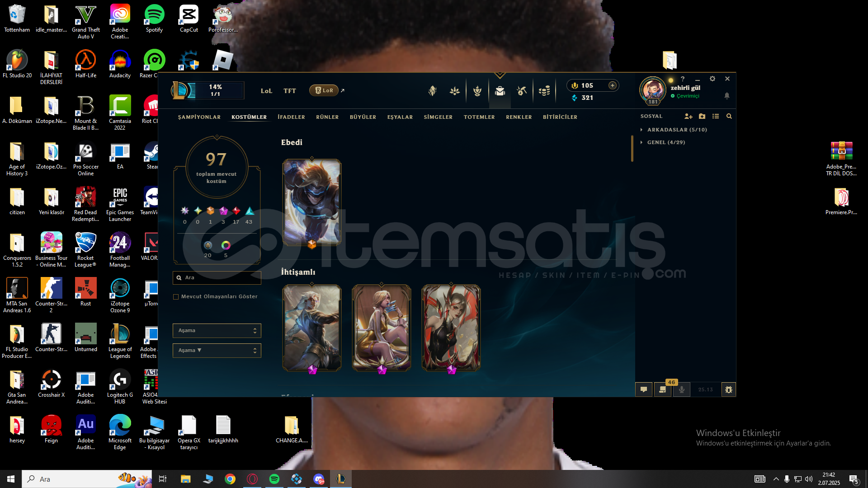
Task: Open the first Aşama dropdown
Action: click(217, 331)
